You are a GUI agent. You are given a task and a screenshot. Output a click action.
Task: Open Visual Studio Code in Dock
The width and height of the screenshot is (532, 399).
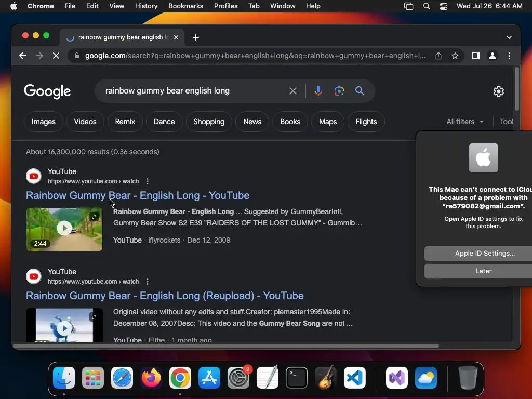coord(355,378)
